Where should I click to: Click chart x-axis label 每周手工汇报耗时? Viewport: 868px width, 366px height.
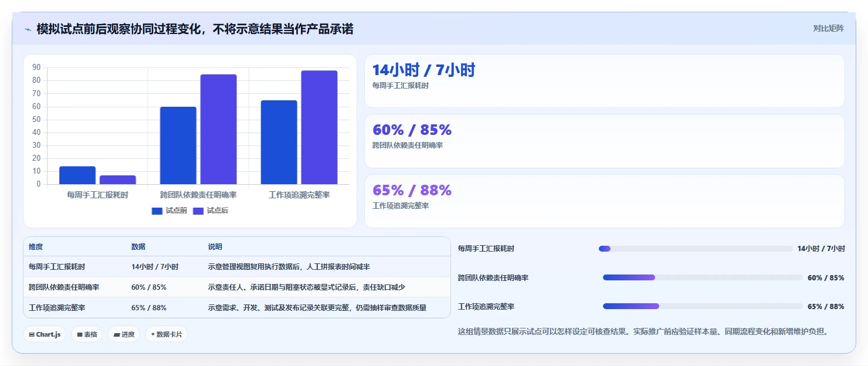point(97,195)
